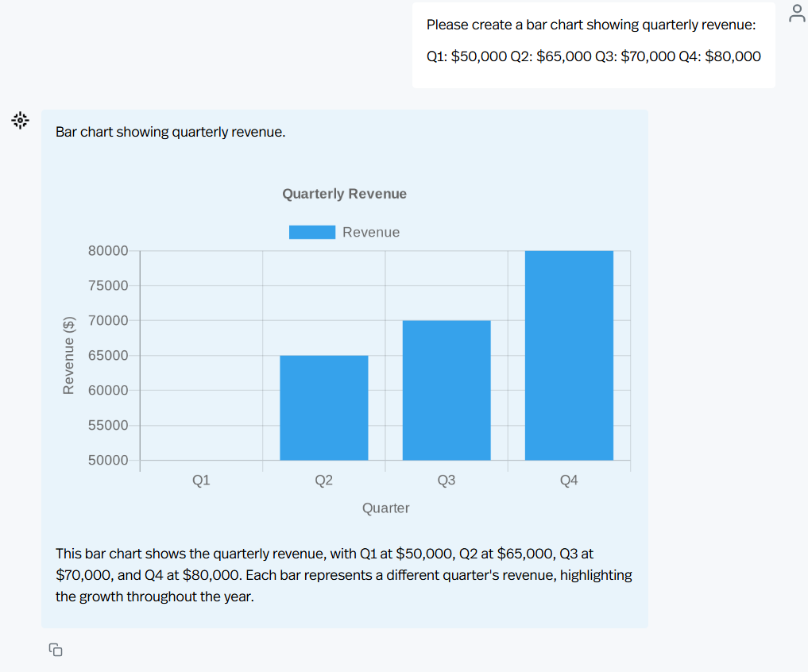The width and height of the screenshot is (808, 672).
Task: Click the 50000 y-axis tick label
Action: coord(108,461)
